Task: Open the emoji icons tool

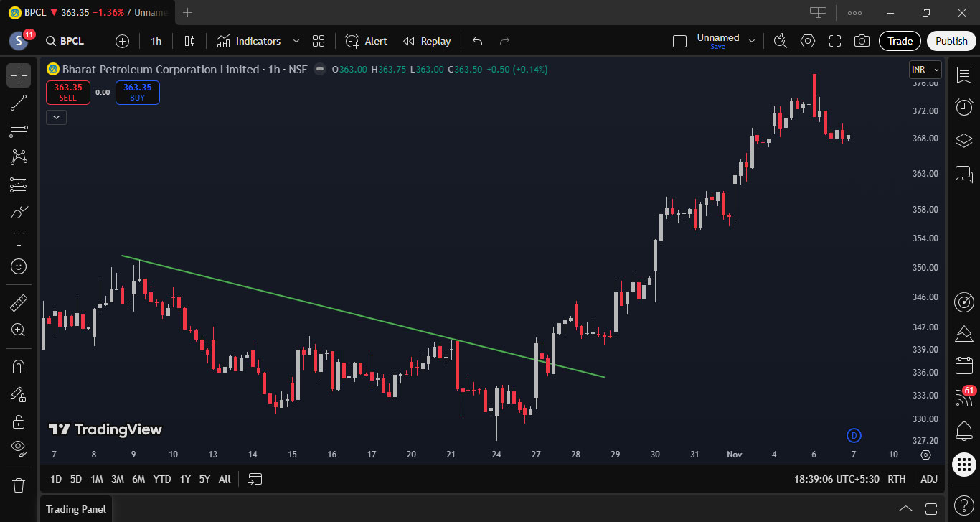Action: (19, 266)
